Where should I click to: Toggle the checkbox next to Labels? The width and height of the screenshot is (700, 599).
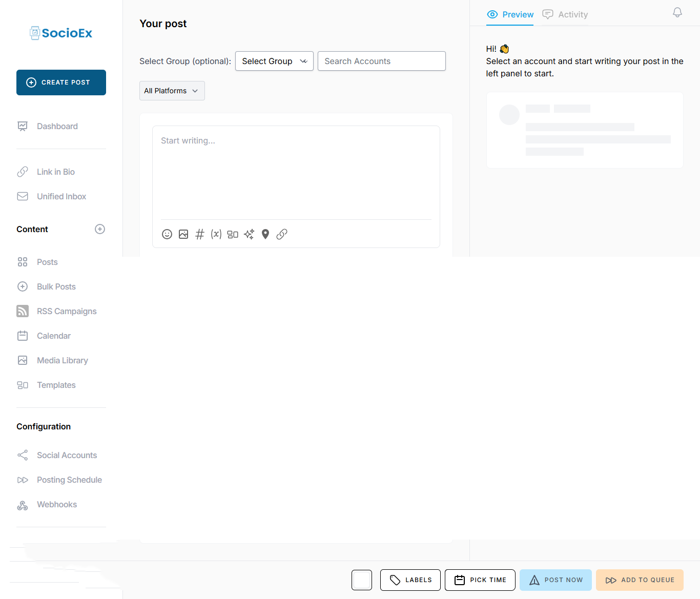[362, 580]
